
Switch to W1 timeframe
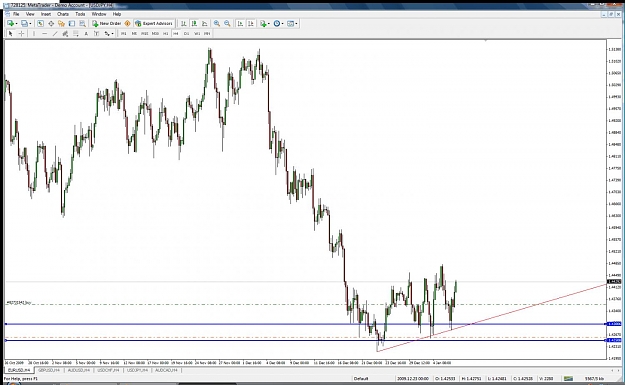tap(197, 34)
